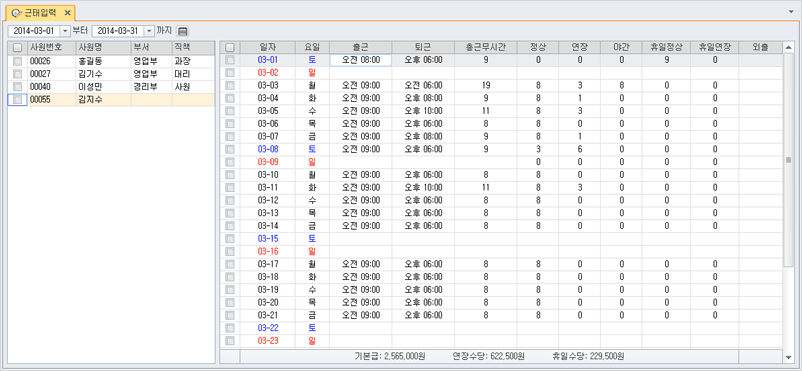Open the start date dropdown 2014-03-01
This screenshot has height=371, width=802.
click(x=65, y=31)
